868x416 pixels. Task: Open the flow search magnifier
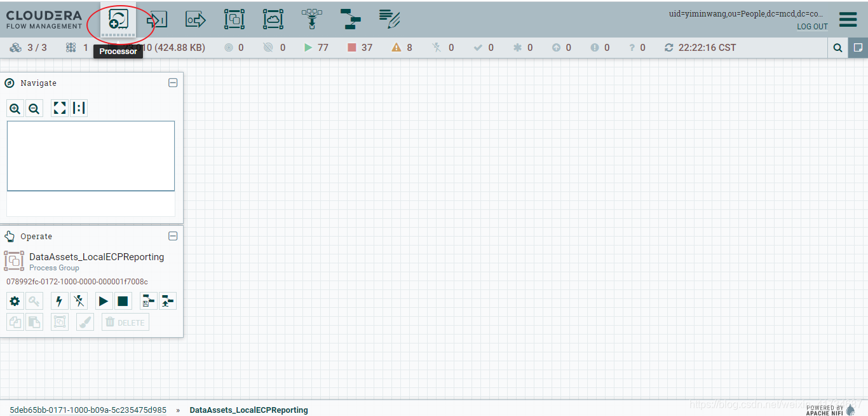(838, 48)
